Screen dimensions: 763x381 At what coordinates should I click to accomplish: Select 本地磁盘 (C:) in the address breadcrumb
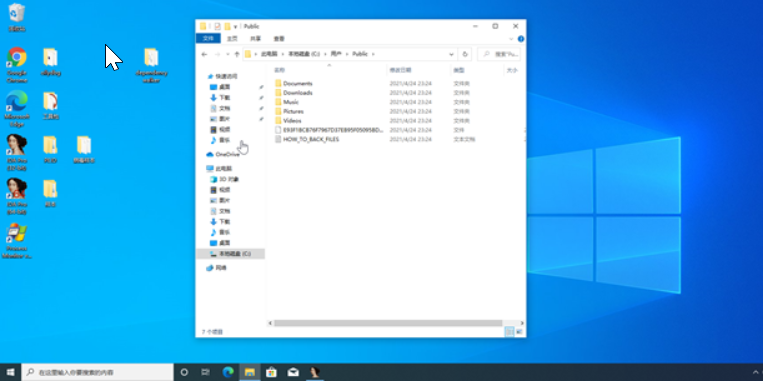click(304, 54)
